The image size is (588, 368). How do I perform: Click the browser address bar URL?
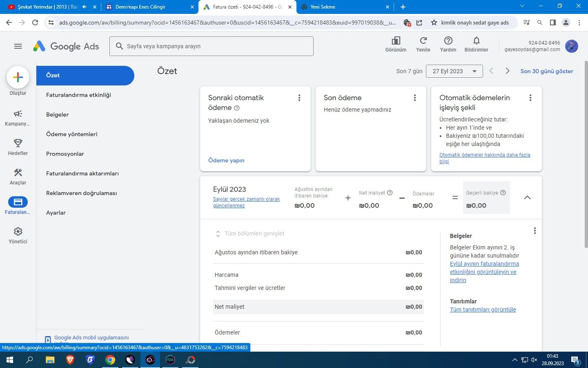point(227,22)
